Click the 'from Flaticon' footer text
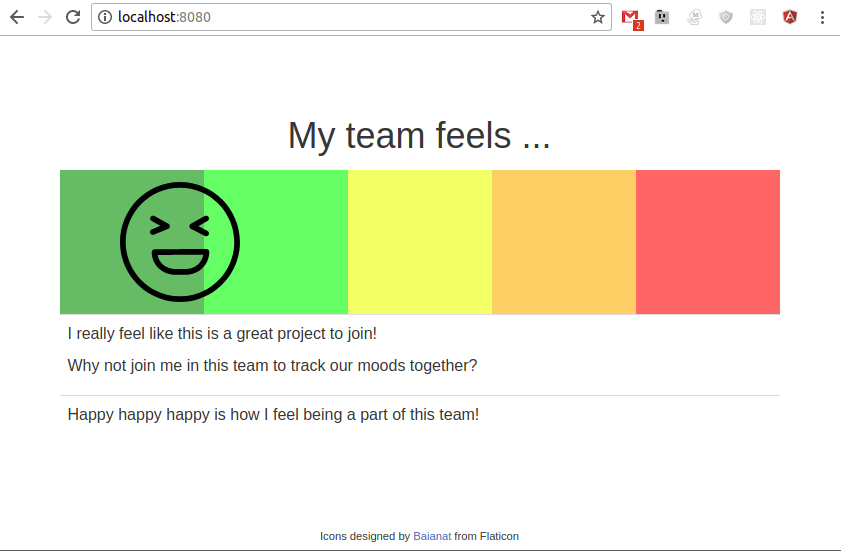This screenshot has height=551, width=841. 486,536
